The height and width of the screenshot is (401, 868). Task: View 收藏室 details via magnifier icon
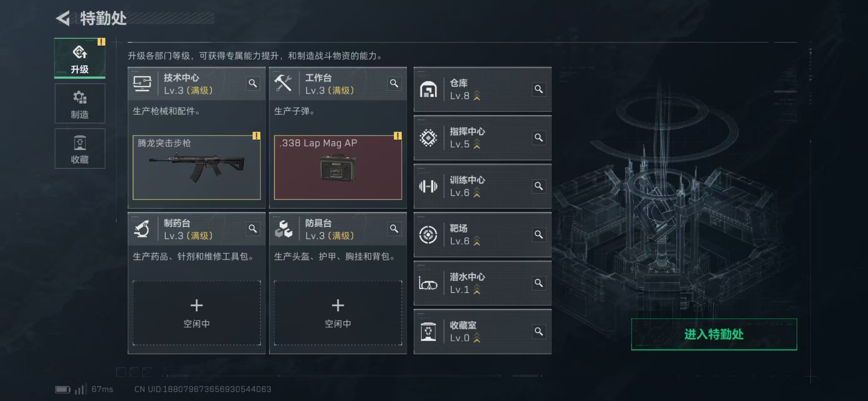[x=539, y=331]
